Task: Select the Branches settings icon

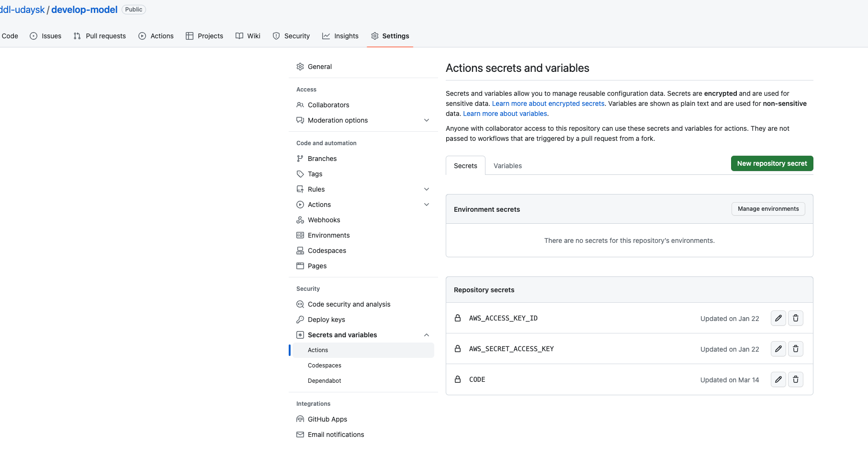Action: (x=300, y=158)
